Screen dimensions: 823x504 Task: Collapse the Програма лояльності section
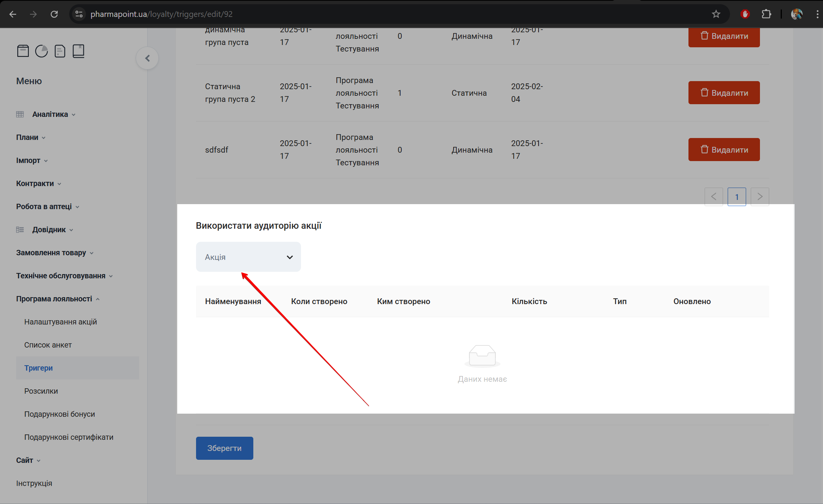click(x=54, y=299)
